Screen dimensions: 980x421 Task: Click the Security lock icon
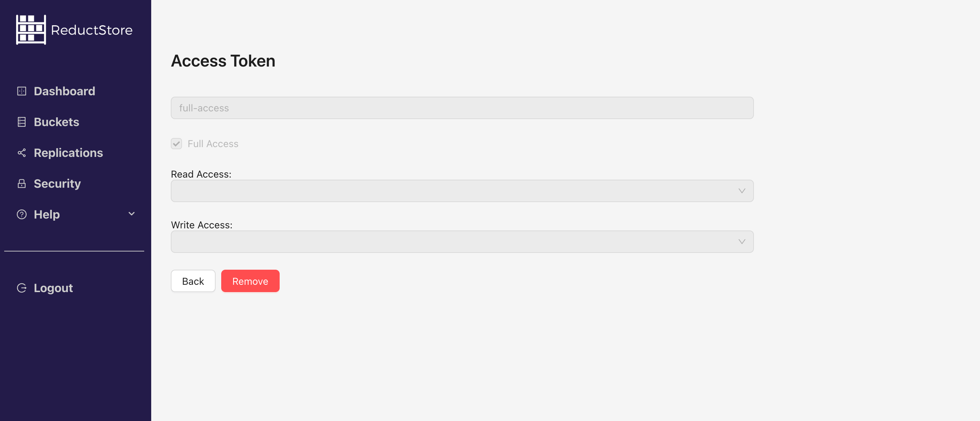coord(22,184)
